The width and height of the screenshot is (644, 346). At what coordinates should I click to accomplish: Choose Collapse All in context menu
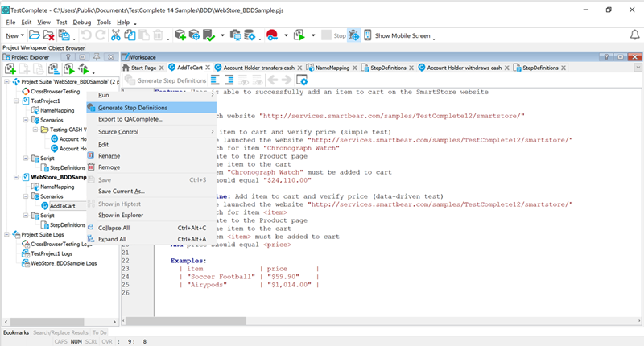click(151, 228)
